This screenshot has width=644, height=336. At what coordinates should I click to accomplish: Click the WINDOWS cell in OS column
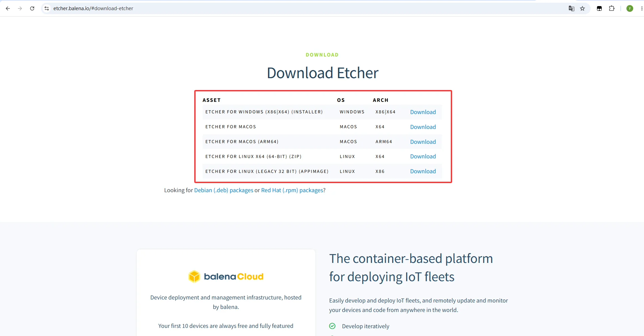[x=352, y=112]
